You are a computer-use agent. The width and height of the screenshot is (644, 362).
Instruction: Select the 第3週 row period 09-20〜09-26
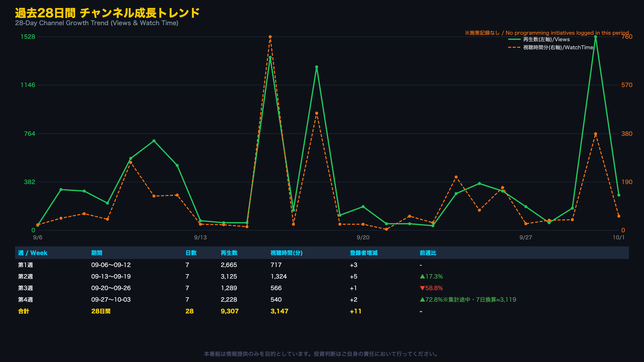111,288
